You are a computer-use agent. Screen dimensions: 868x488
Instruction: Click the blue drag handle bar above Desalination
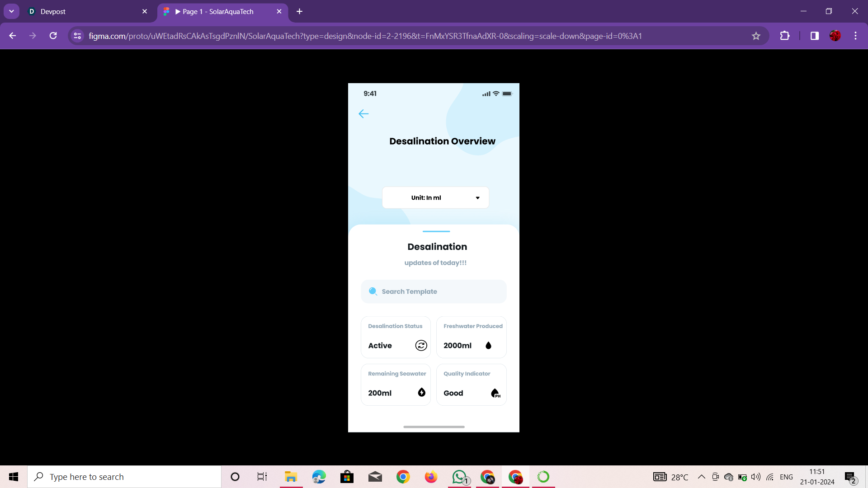click(436, 231)
